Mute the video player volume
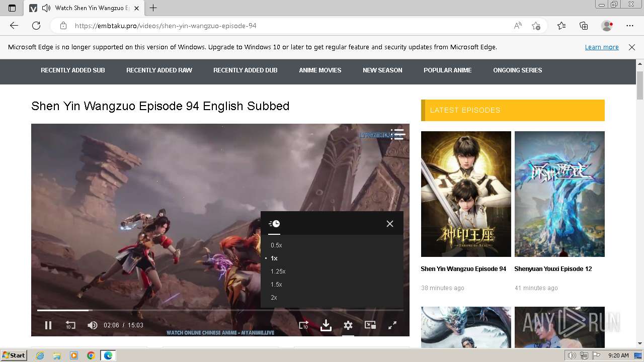 pos(93,325)
